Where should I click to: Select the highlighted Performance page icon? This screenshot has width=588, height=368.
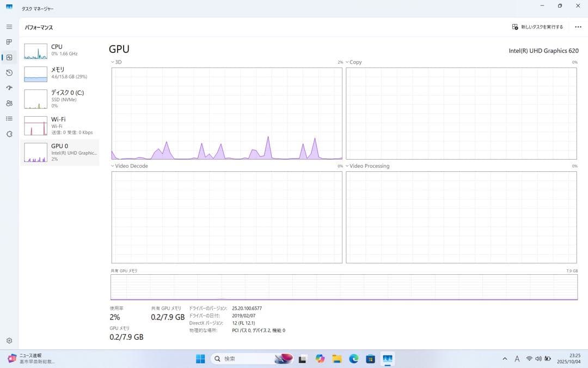[9, 57]
